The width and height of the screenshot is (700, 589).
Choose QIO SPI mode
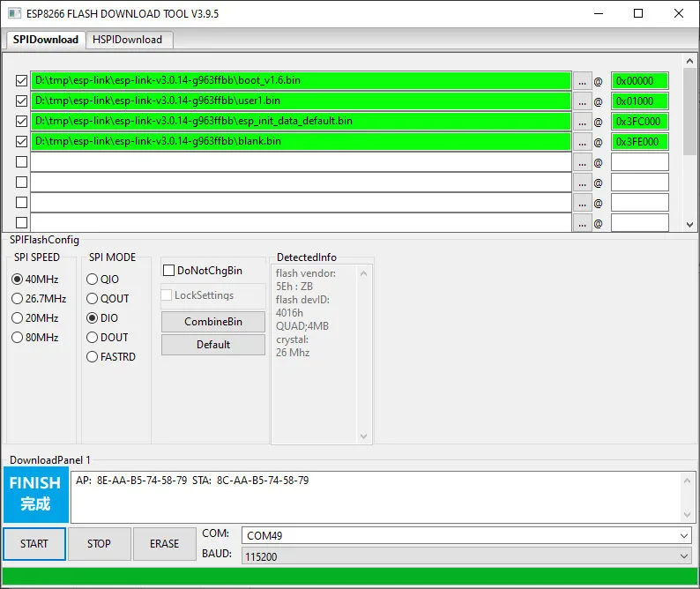[x=93, y=280]
